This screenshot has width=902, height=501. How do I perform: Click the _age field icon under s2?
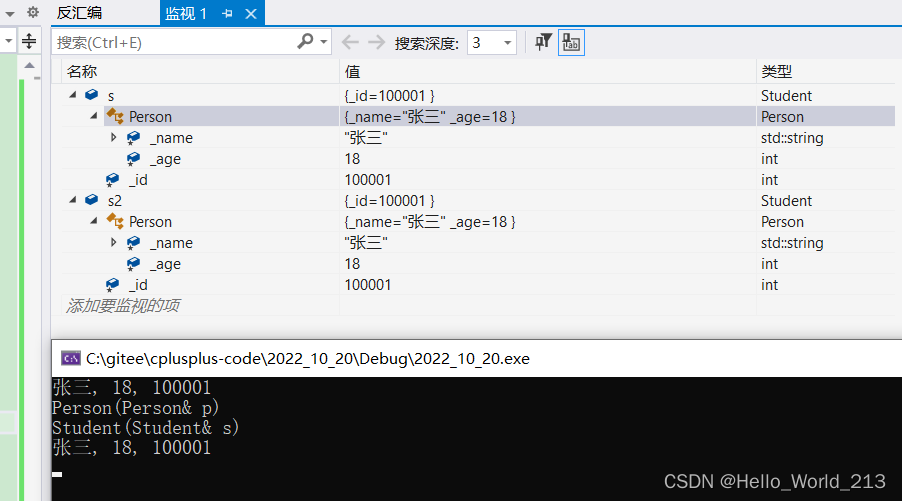[x=133, y=263]
